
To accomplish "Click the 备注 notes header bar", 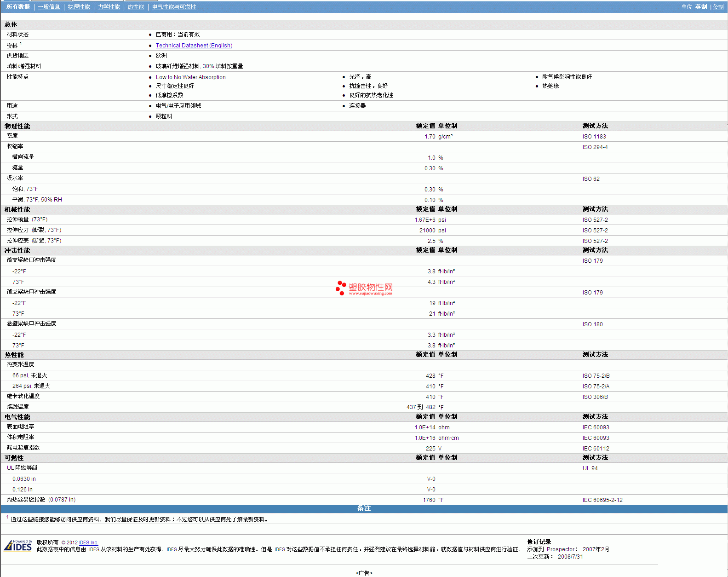I will click(364, 508).
